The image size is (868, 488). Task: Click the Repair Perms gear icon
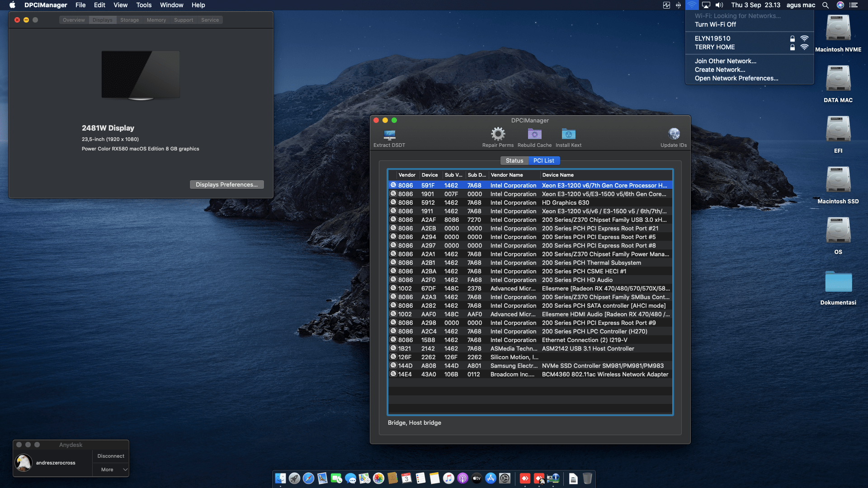[x=498, y=134]
